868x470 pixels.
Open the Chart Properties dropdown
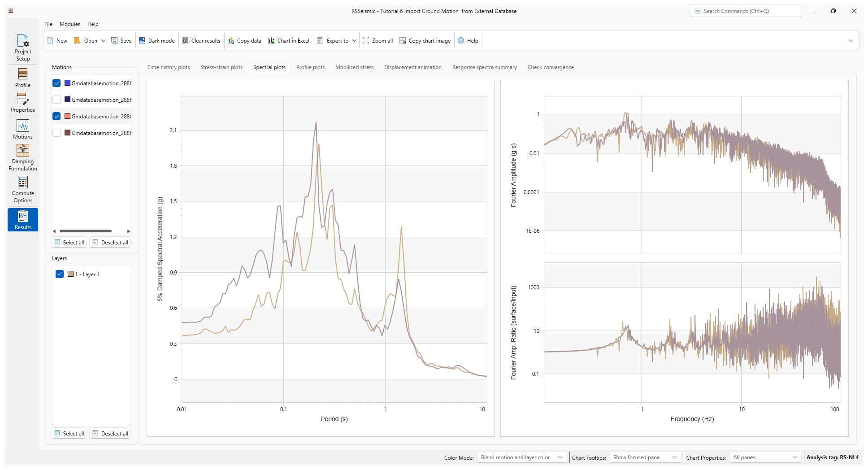point(765,457)
